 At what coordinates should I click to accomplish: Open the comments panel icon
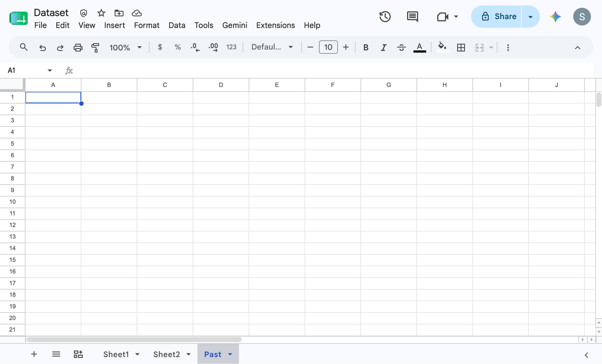(x=413, y=17)
